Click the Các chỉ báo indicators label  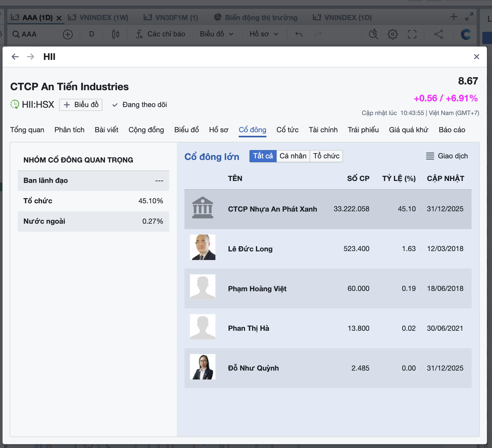[x=166, y=34]
